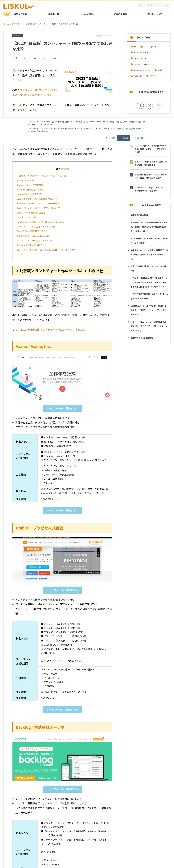Viewport: 174px width, 868px height.
Task: Share article via LINE button
Action: [54, 58]
